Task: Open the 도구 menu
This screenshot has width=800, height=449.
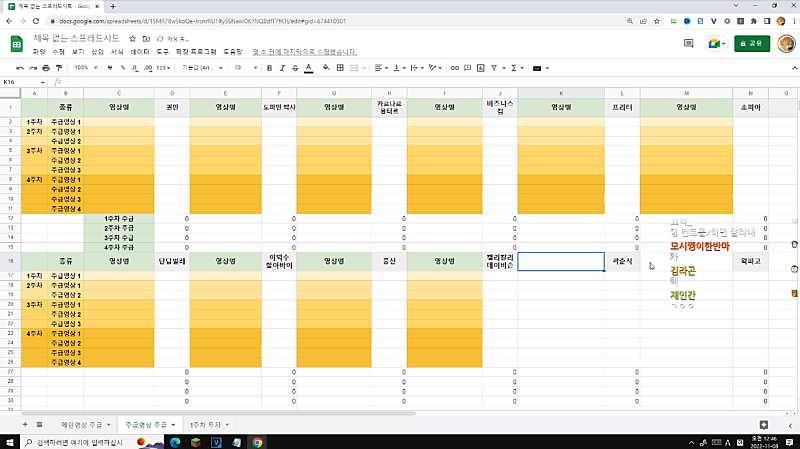Action: pyautogui.click(x=162, y=52)
